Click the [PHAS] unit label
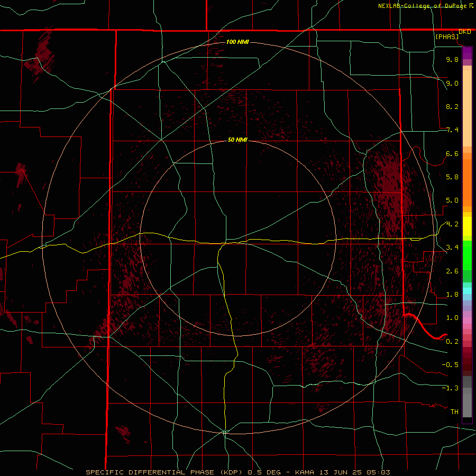This screenshot has width=476, height=476. (447, 36)
